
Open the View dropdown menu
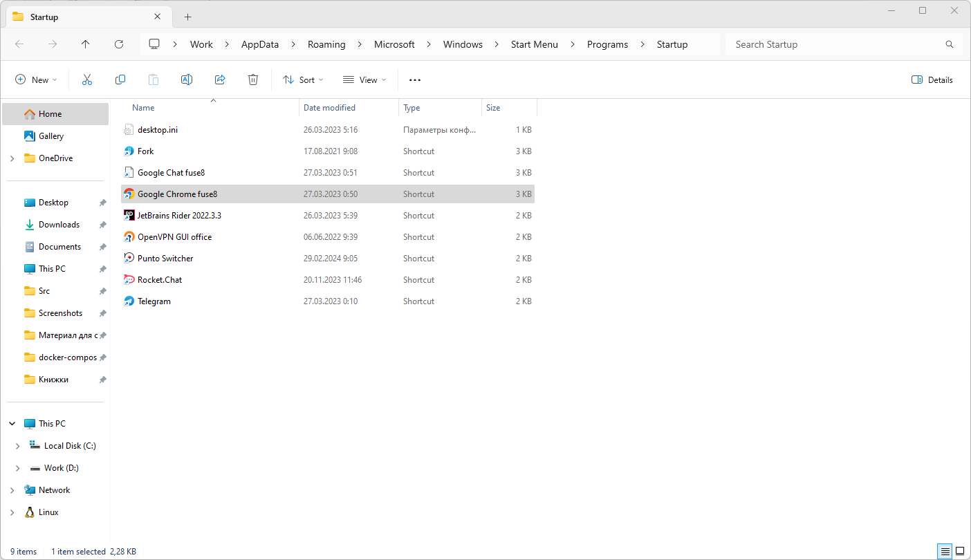pyautogui.click(x=364, y=80)
